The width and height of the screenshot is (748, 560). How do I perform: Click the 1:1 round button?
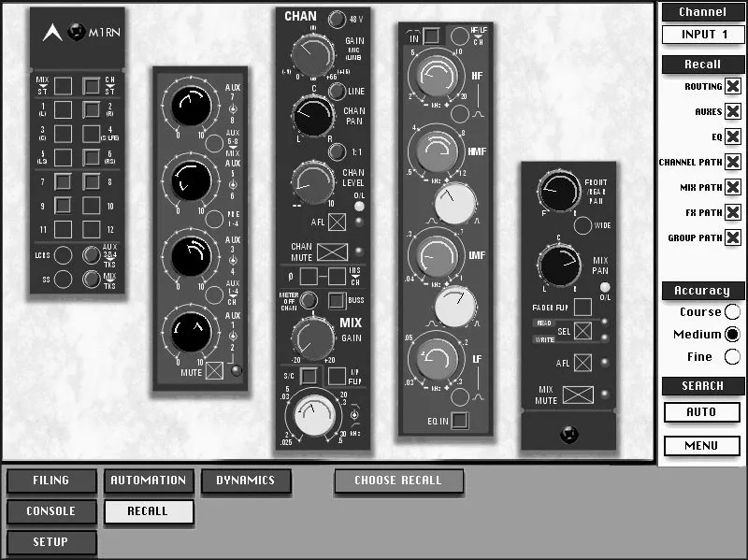[337, 151]
